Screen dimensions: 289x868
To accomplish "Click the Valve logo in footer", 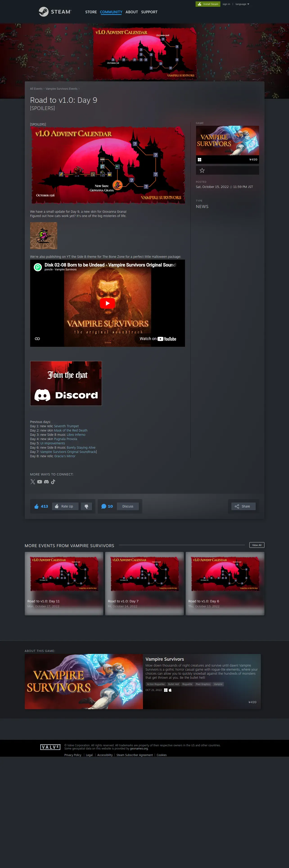I will click(x=50, y=747).
